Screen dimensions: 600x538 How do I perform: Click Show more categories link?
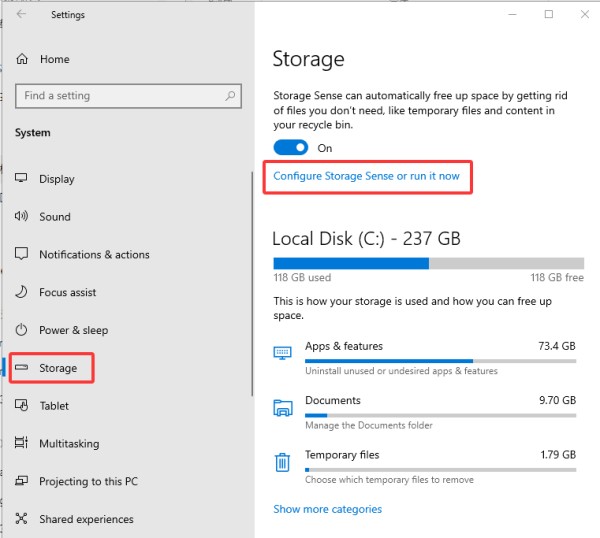328,509
